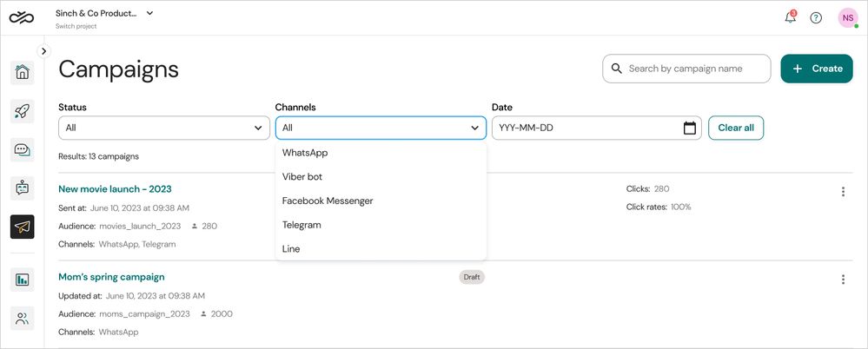Open the notifications bell

pyautogui.click(x=790, y=17)
